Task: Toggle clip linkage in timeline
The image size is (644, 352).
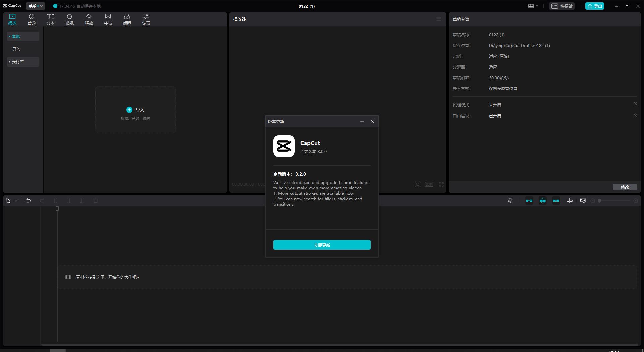Action: (556, 201)
